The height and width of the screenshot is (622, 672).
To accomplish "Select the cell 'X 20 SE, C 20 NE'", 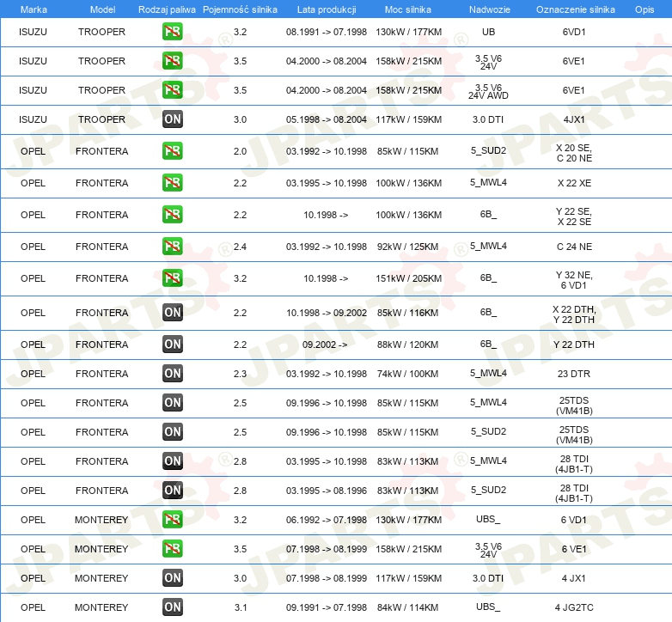I will 574,153.
